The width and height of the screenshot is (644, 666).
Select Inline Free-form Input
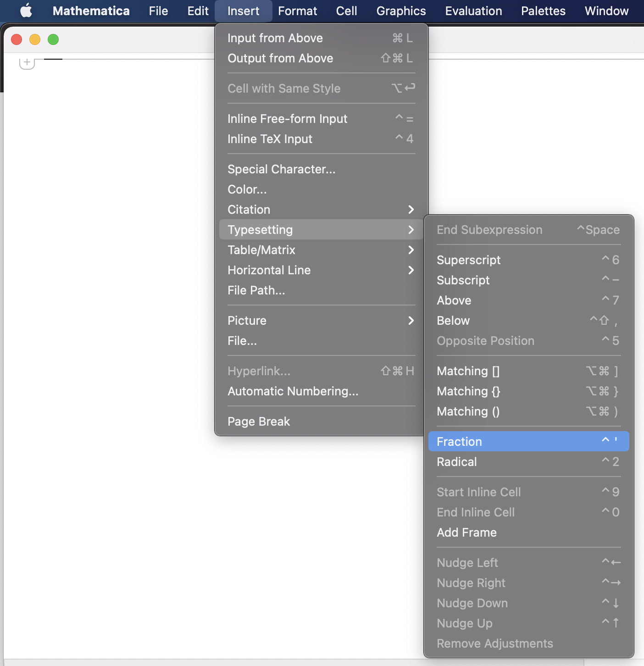322,119
